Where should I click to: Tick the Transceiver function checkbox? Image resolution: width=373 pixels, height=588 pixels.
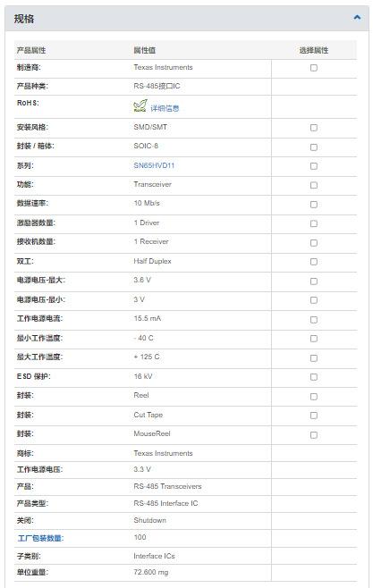pos(314,185)
